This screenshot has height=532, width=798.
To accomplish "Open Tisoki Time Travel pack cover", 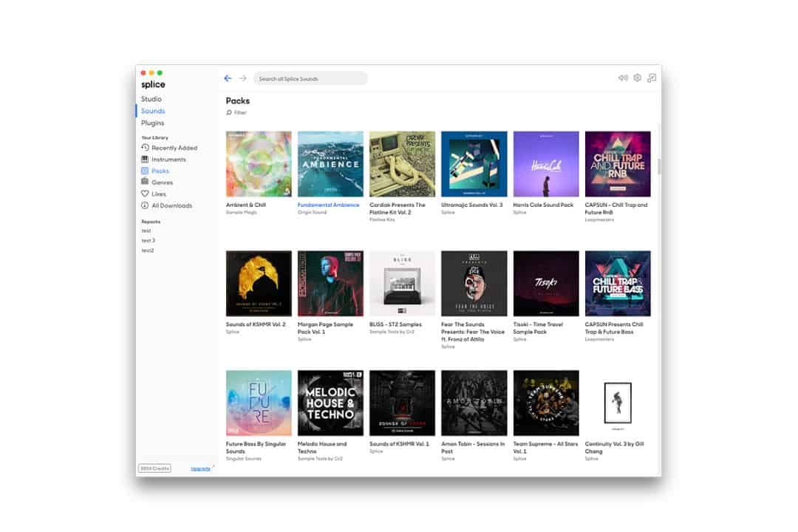I will (x=545, y=284).
